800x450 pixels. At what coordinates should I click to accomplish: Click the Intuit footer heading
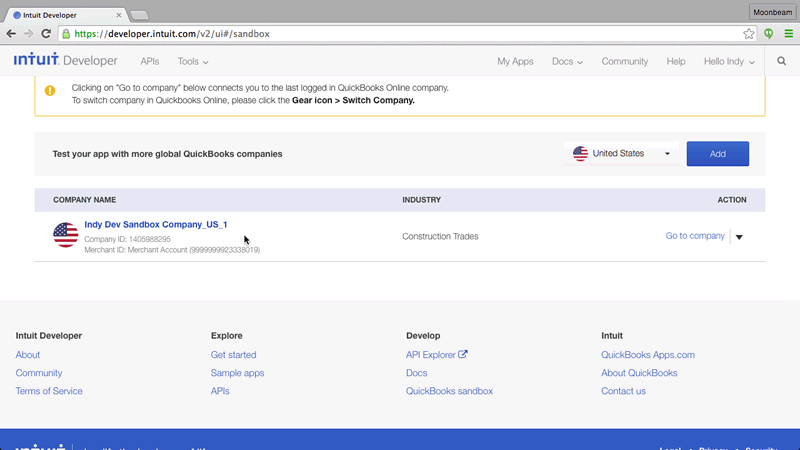(x=612, y=336)
